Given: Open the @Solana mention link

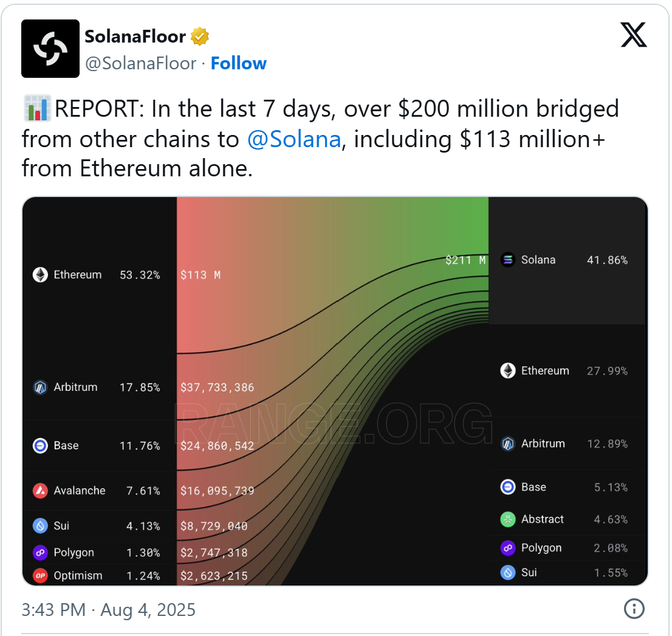Looking at the screenshot, I should (294, 139).
